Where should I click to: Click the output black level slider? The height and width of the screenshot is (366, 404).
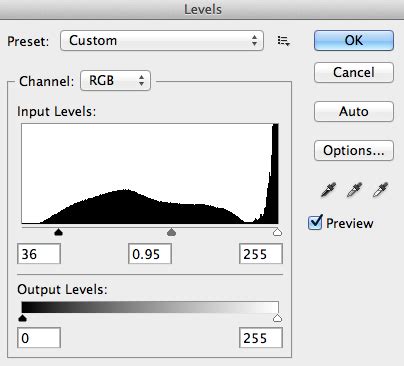(22, 318)
